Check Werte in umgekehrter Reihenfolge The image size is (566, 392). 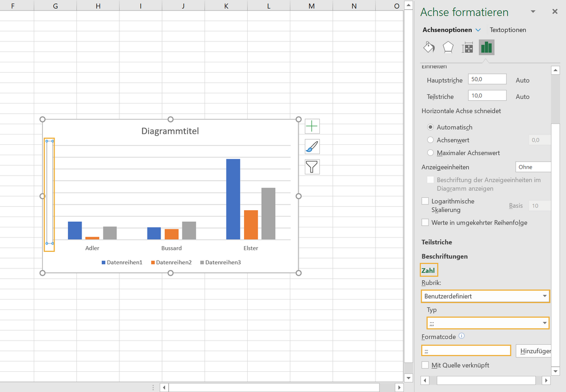[425, 223]
